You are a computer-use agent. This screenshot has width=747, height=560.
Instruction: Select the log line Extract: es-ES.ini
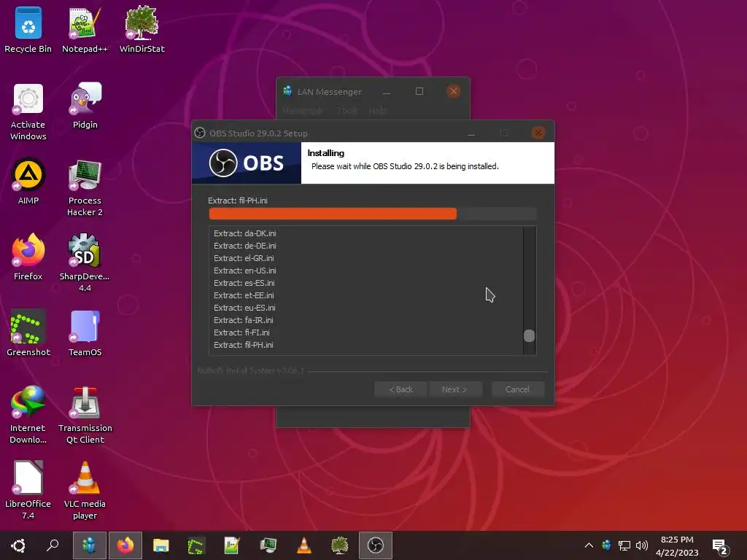(x=244, y=283)
